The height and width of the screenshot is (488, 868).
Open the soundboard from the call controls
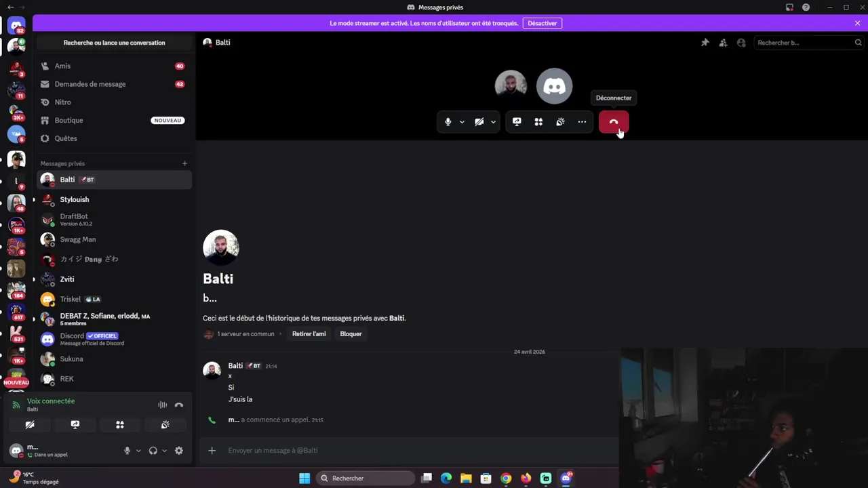tap(560, 122)
